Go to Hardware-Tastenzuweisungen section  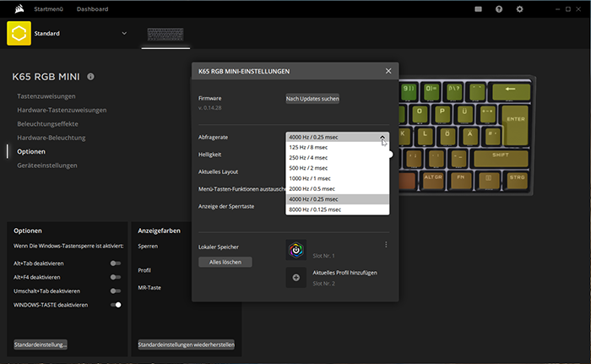click(x=62, y=110)
